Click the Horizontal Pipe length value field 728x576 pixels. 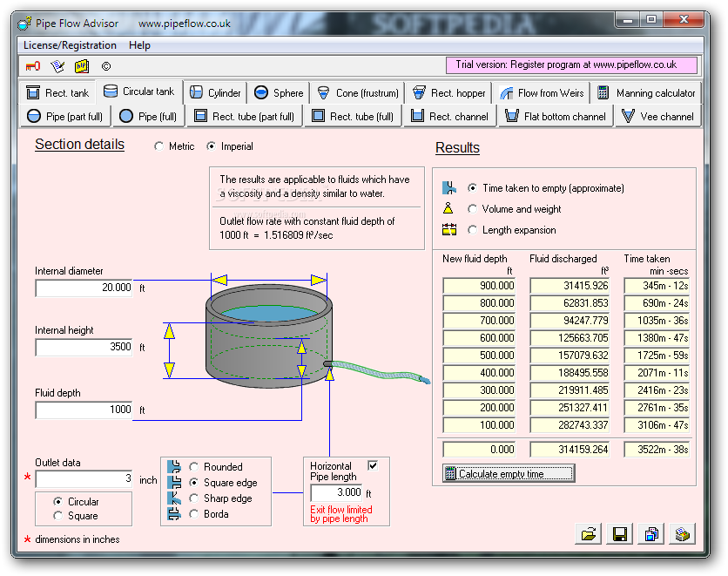(x=337, y=492)
